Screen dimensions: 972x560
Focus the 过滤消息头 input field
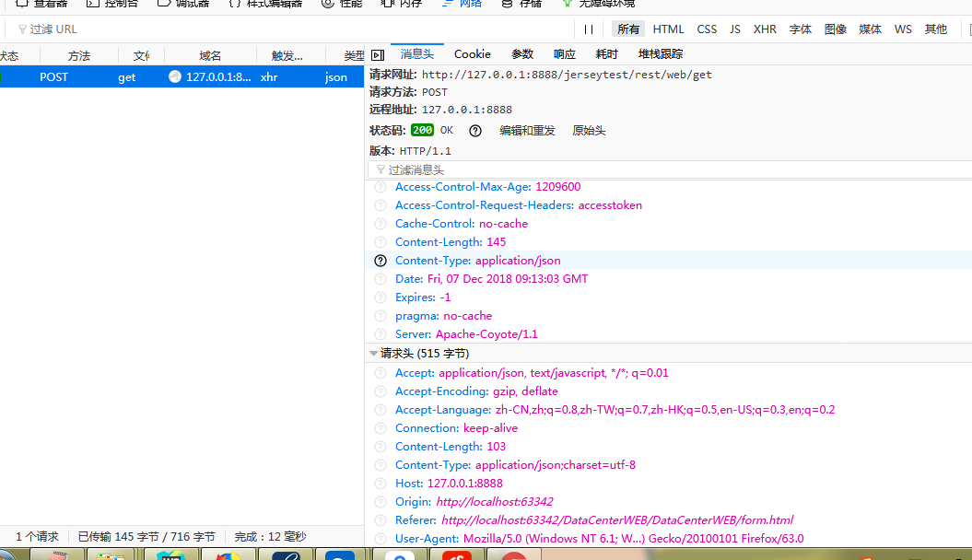pos(670,169)
